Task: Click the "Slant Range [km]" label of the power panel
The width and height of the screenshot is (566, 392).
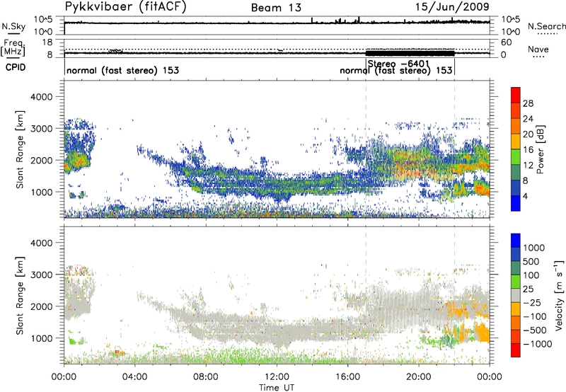Action: point(20,149)
